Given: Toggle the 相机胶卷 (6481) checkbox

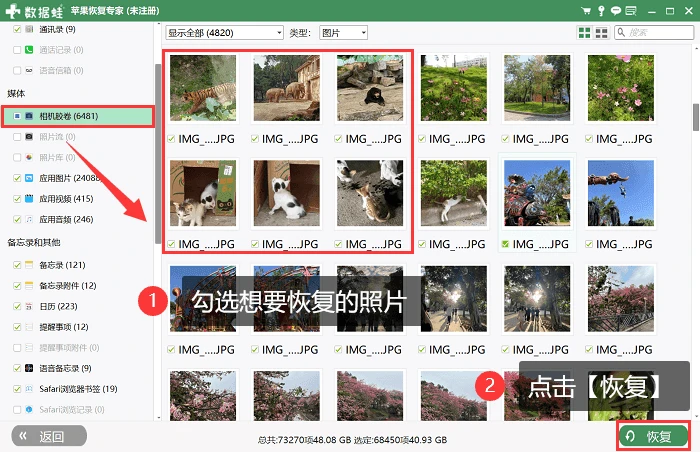Looking at the screenshot, I should 17,116.
